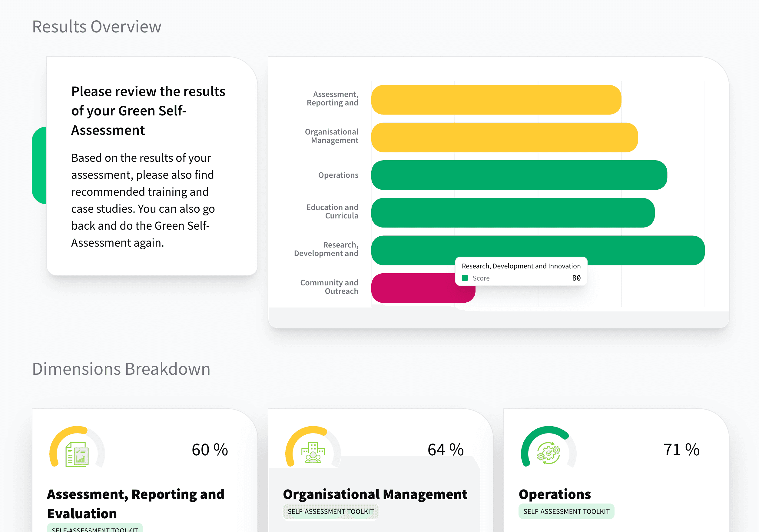Click the tooltip showing score 80

(521, 271)
